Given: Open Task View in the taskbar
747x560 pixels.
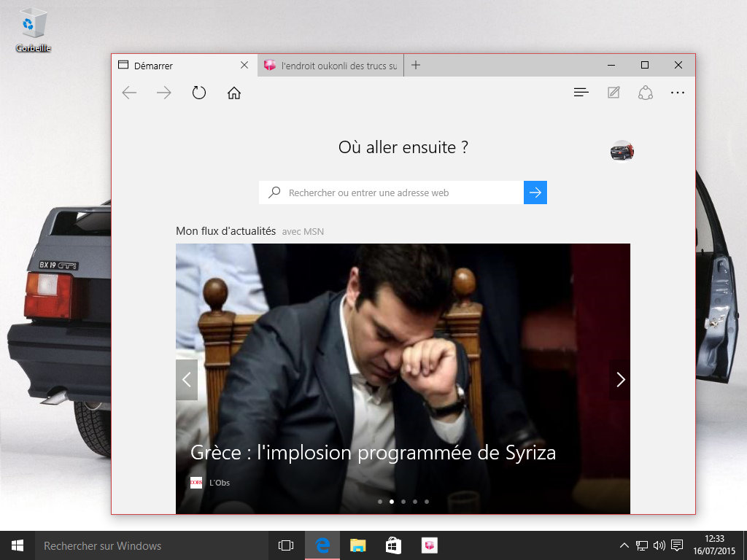Looking at the screenshot, I should pos(286,545).
